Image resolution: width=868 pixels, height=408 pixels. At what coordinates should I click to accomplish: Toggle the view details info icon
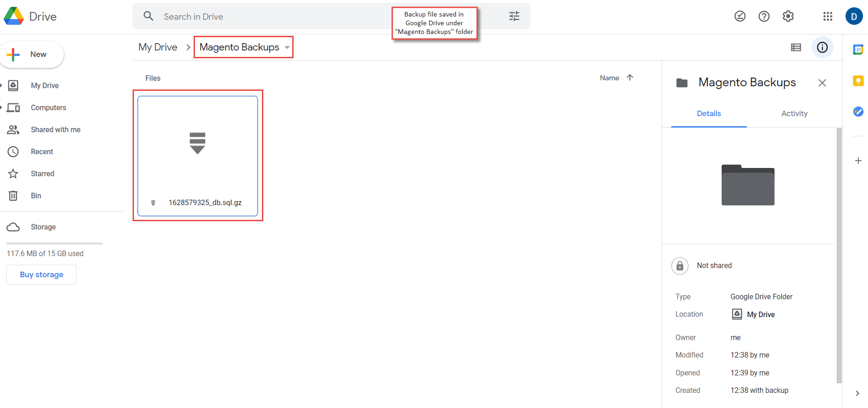(x=822, y=47)
